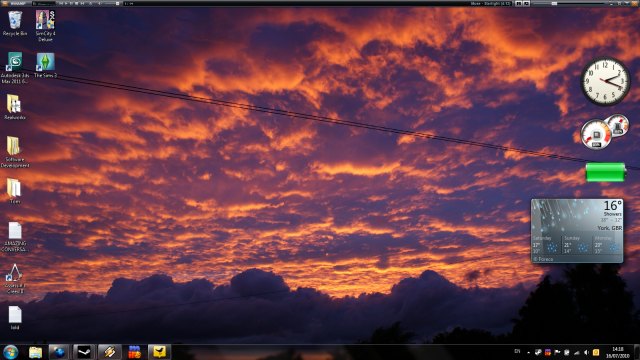Select the Software Development folder

[15, 152]
